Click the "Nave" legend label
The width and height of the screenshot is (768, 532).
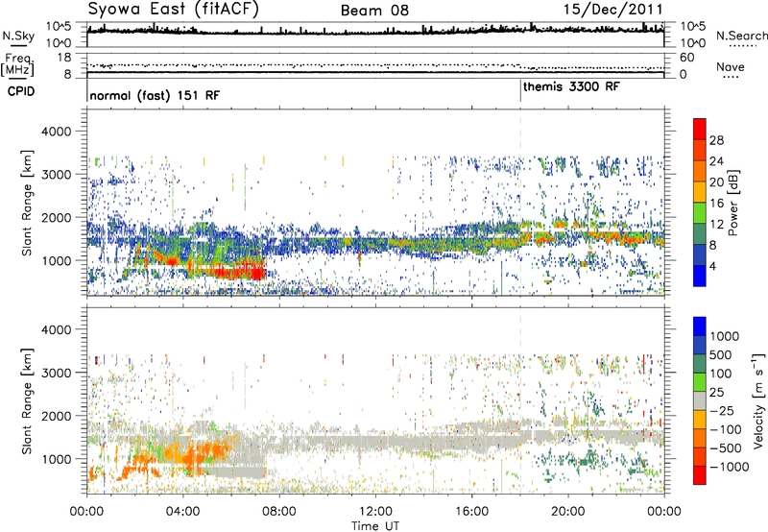pos(731,66)
